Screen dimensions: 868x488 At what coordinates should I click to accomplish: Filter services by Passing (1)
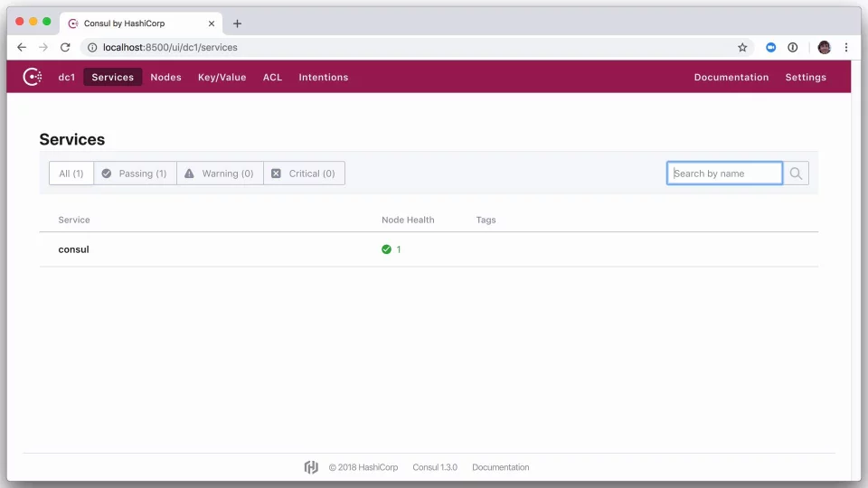[135, 174]
